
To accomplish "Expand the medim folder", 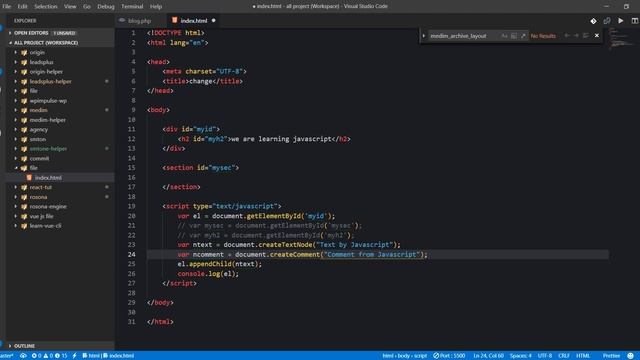I will [16, 110].
